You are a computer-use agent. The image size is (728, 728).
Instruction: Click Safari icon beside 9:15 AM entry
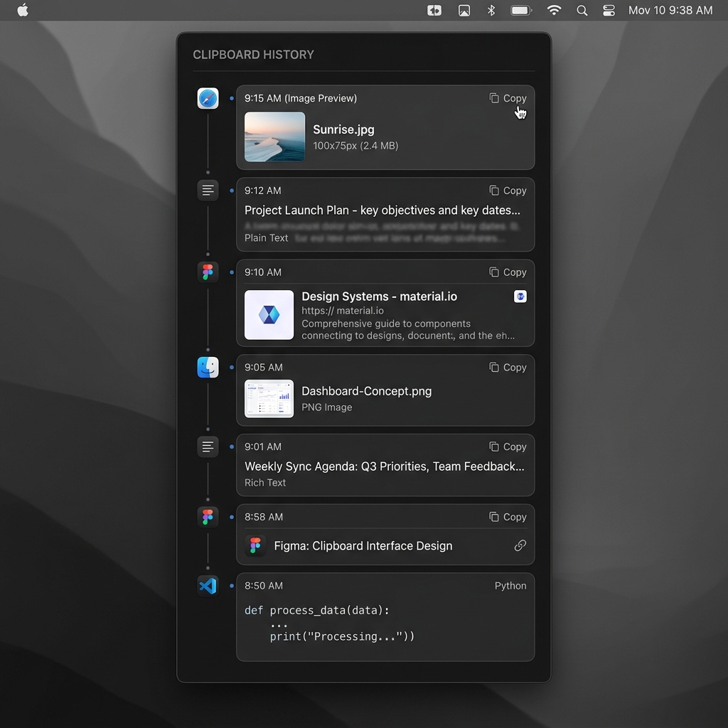208,98
